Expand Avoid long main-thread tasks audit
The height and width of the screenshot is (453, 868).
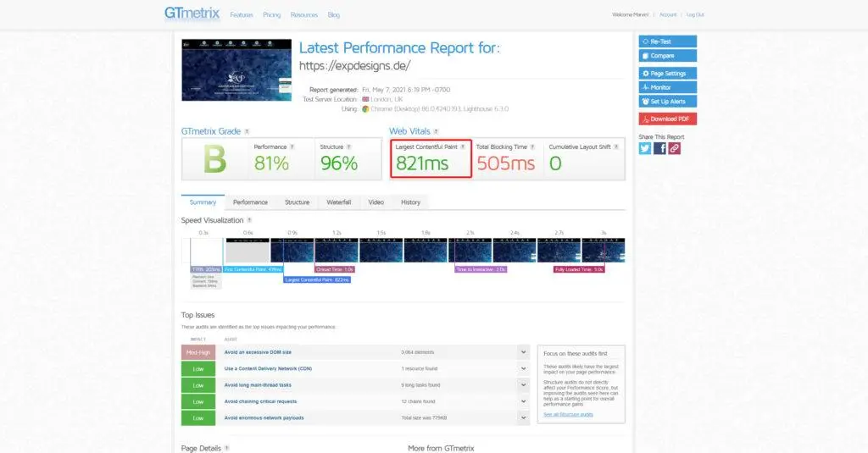523,385
